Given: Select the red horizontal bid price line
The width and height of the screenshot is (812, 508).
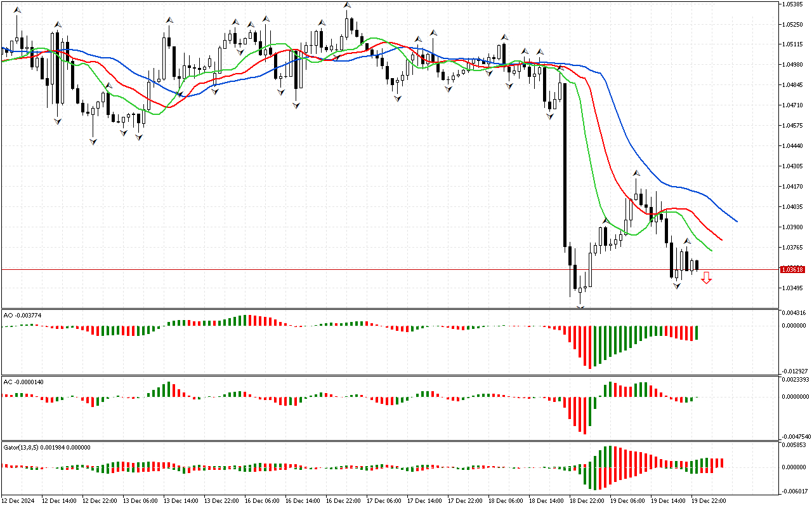Looking at the screenshot, I should pyautogui.click(x=390, y=269).
